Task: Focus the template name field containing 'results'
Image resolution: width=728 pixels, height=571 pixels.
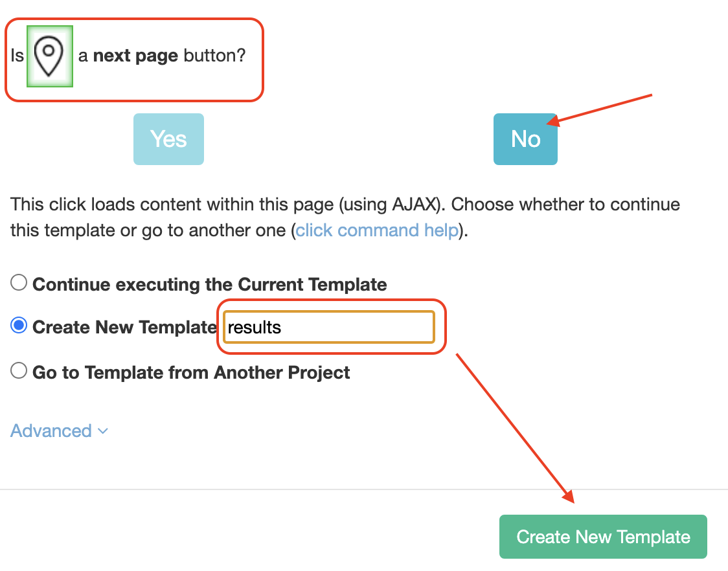Action: (x=329, y=327)
